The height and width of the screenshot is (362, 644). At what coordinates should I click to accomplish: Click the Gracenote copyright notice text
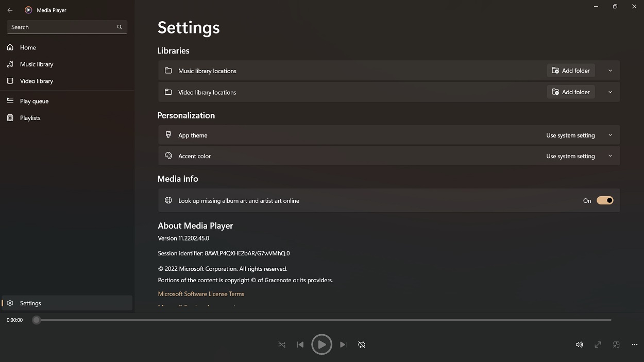pos(245,280)
